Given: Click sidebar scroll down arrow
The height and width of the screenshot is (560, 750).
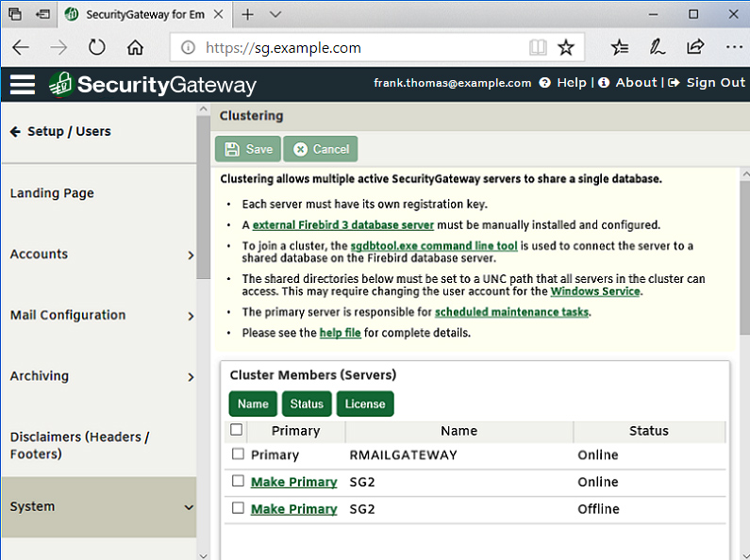Looking at the screenshot, I should 203,555.
